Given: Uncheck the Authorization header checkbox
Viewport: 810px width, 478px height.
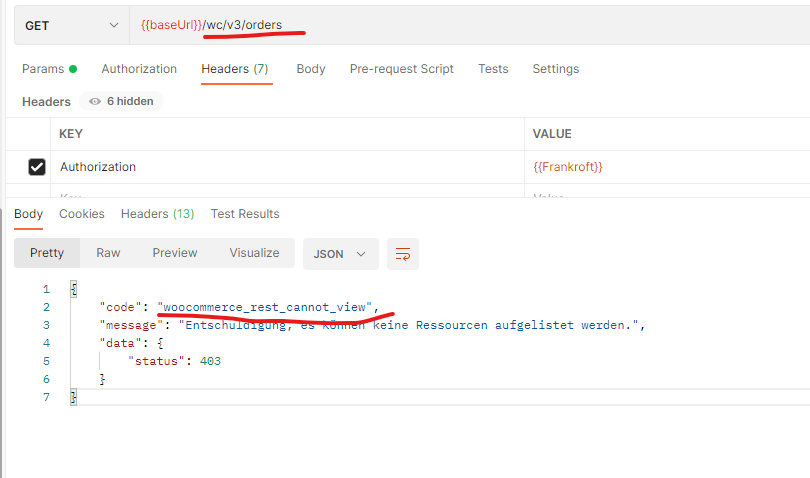Looking at the screenshot, I should 37,167.
